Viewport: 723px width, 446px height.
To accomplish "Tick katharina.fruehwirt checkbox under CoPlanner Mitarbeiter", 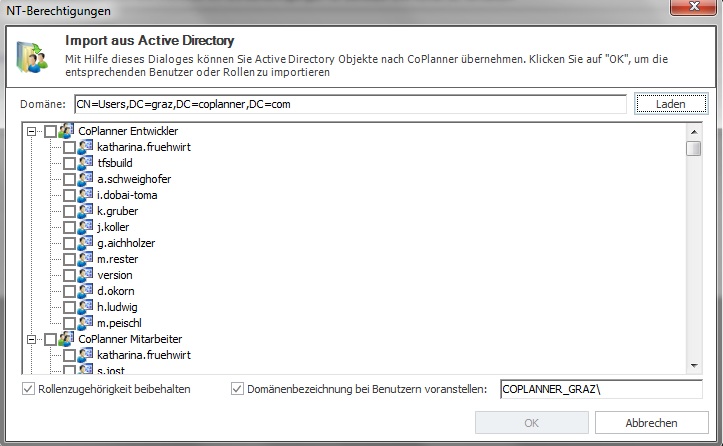I will tap(69, 356).
